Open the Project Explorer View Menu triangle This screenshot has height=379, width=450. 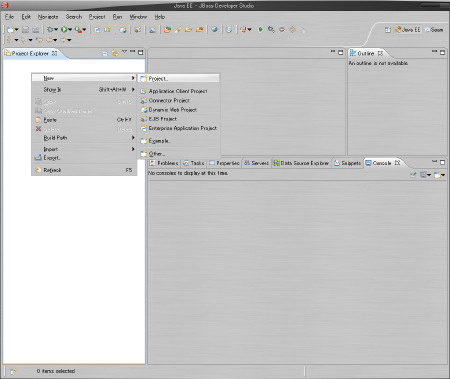pyautogui.click(x=124, y=52)
